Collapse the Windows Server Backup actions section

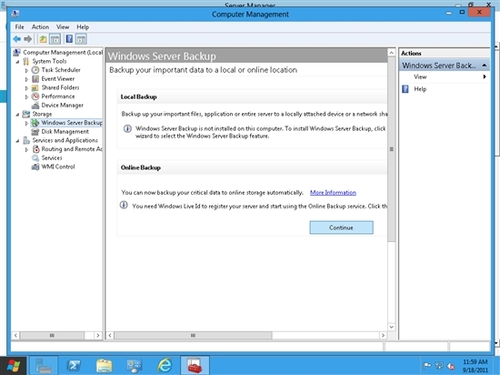(x=484, y=65)
